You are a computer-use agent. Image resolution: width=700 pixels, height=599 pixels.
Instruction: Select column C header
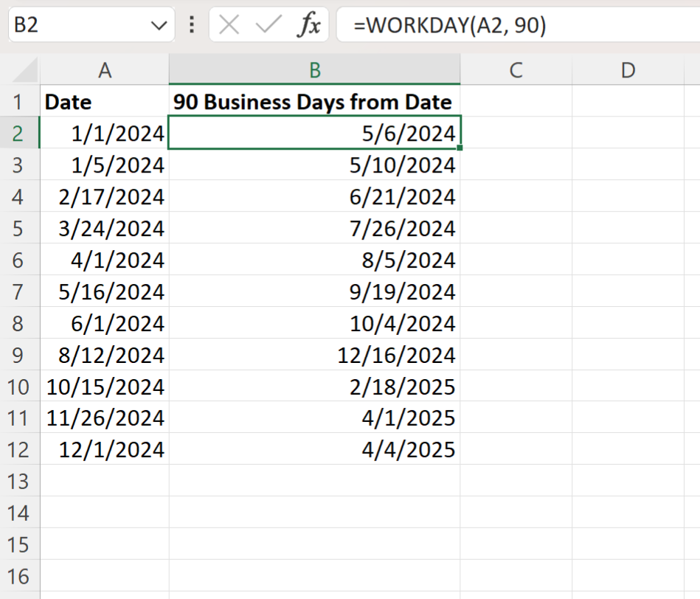coord(516,70)
